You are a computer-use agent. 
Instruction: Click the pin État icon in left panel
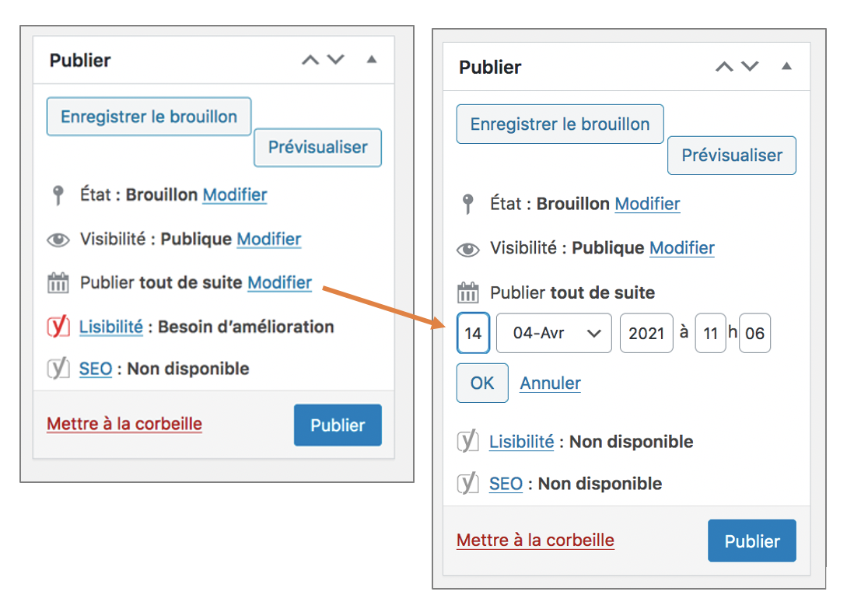click(x=58, y=195)
